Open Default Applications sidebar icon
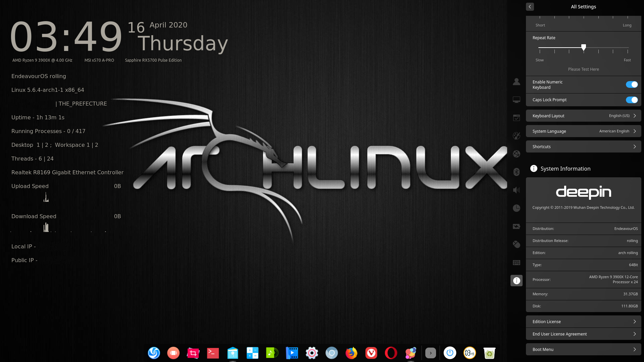The image size is (644, 362). (517, 118)
